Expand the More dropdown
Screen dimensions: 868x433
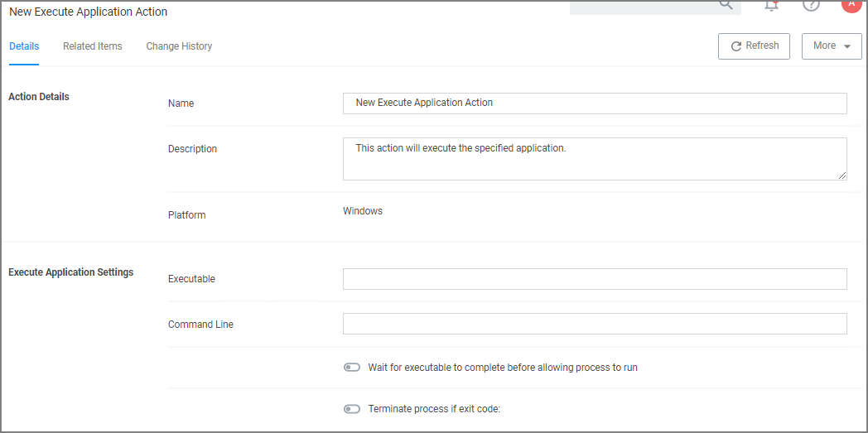832,46
